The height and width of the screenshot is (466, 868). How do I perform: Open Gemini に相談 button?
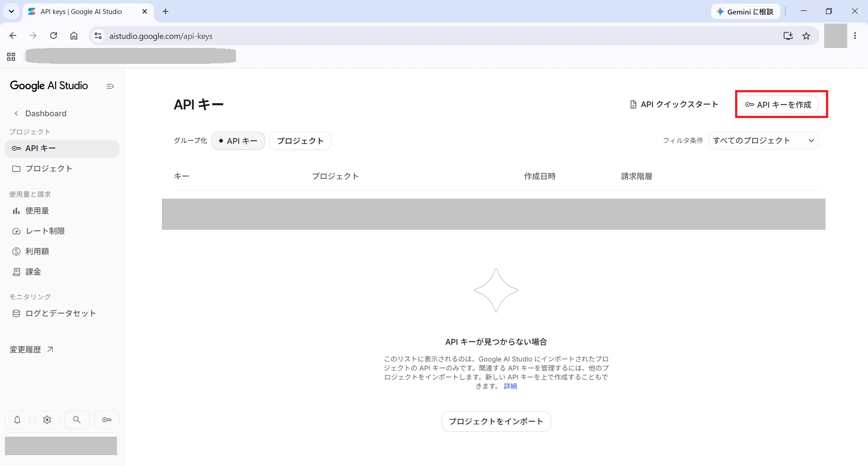click(745, 12)
